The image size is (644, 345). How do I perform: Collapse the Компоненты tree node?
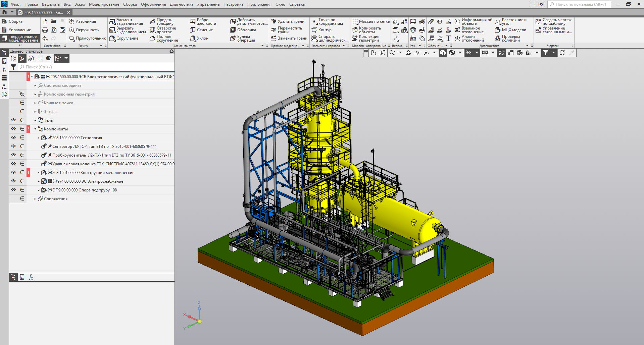click(35, 129)
